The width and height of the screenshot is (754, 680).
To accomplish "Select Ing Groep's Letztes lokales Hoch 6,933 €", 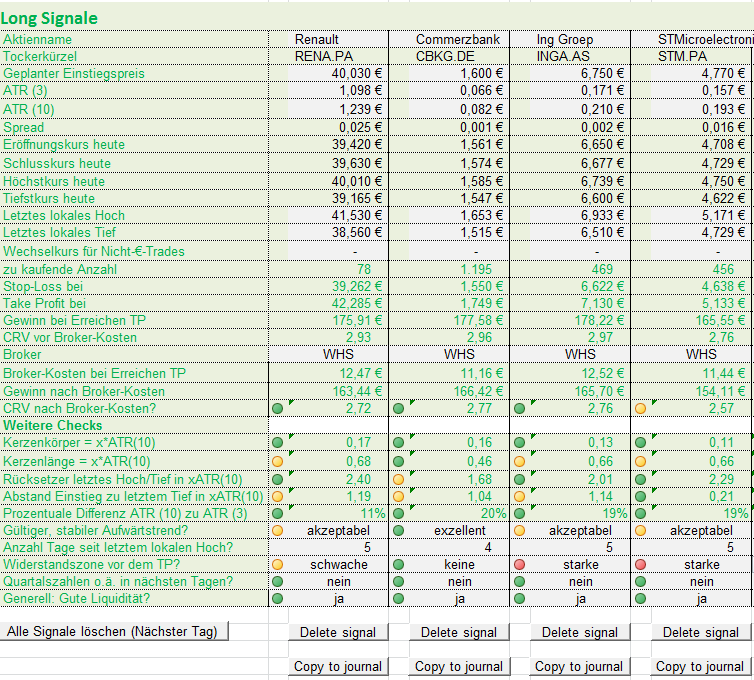I will pyautogui.click(x=580, y=215).
